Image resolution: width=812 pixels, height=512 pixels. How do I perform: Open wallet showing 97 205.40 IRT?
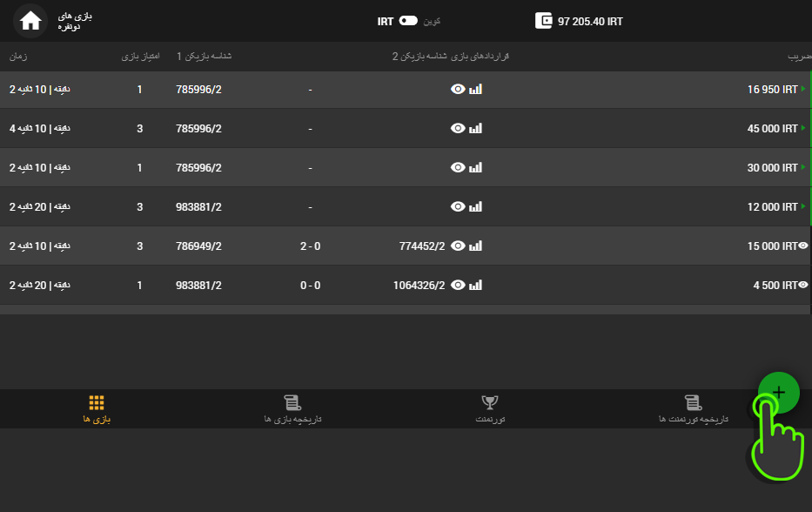click(580, 21)
